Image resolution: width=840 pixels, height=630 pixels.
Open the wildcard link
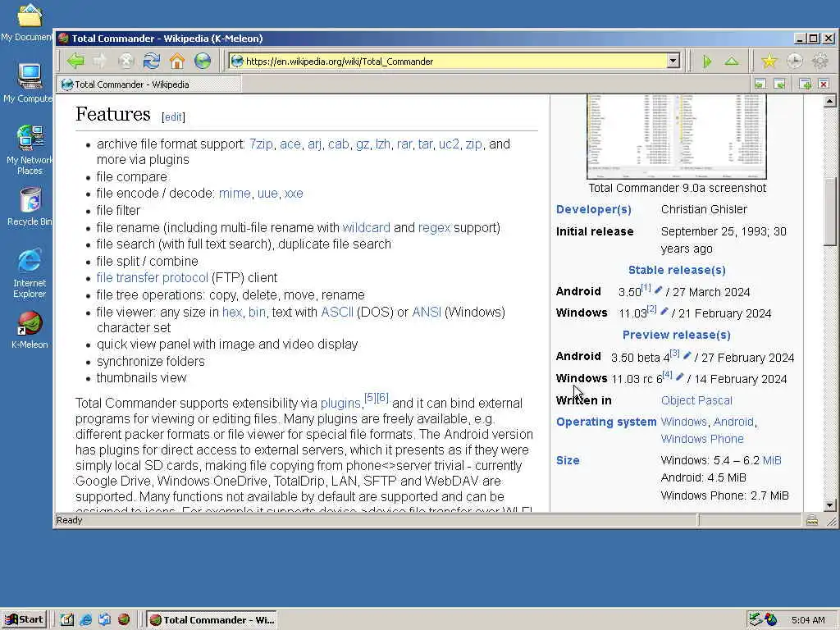[367, 228]
